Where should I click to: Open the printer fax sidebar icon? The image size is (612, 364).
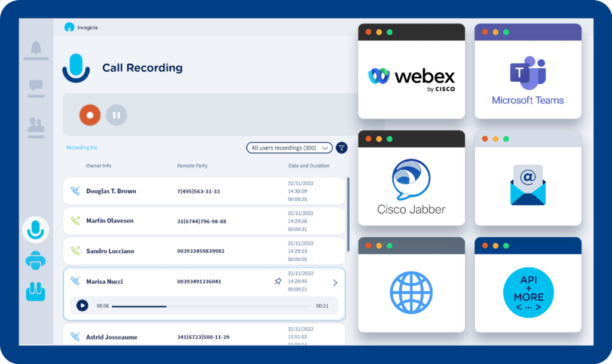pos(36,261)
